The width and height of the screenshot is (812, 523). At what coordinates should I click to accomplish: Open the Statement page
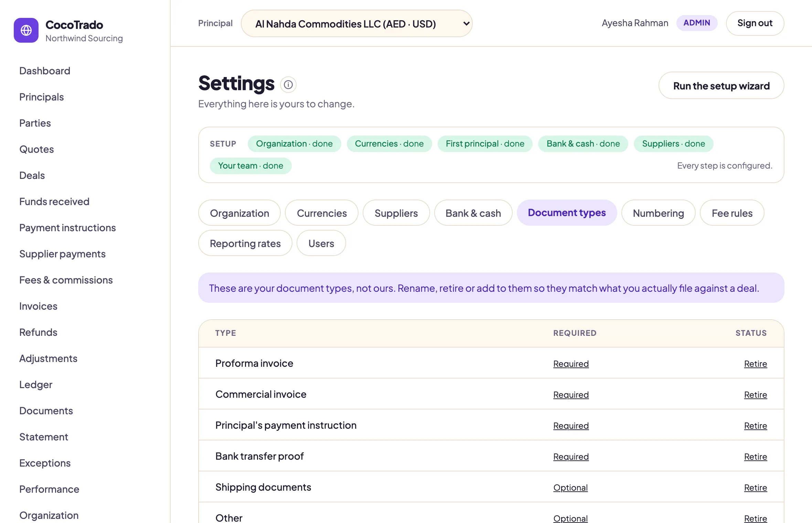(x=44, y=437)
